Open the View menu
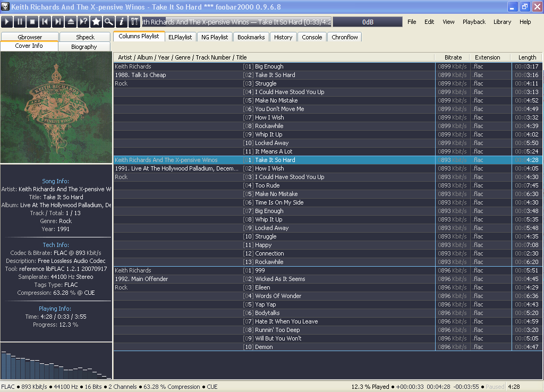This screenshot has height=392, width=544. [x=448, y=22]
